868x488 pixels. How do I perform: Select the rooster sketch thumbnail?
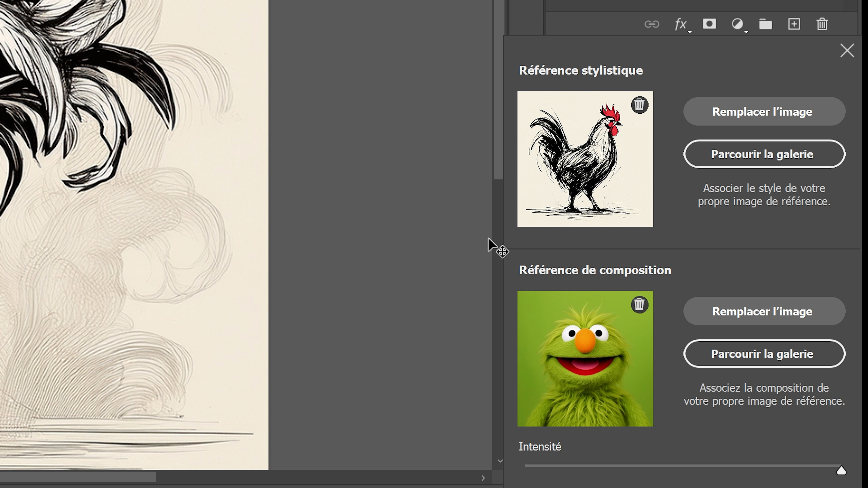point(585,159)
